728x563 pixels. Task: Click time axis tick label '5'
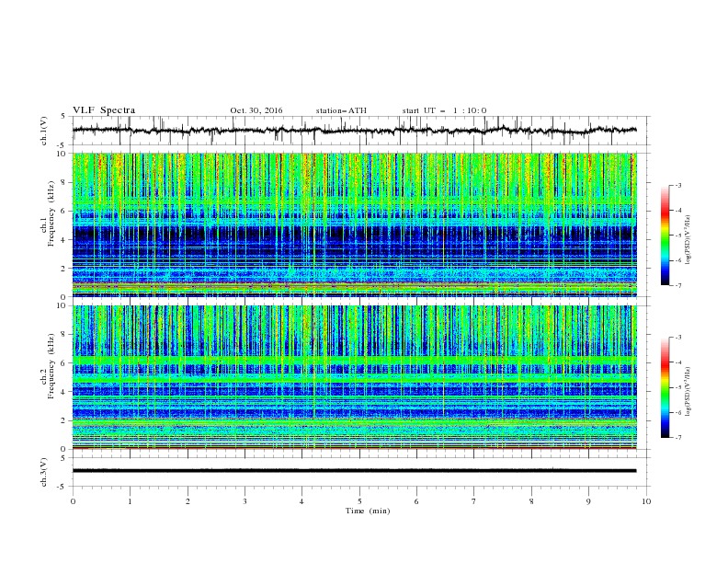coord(359,501)
